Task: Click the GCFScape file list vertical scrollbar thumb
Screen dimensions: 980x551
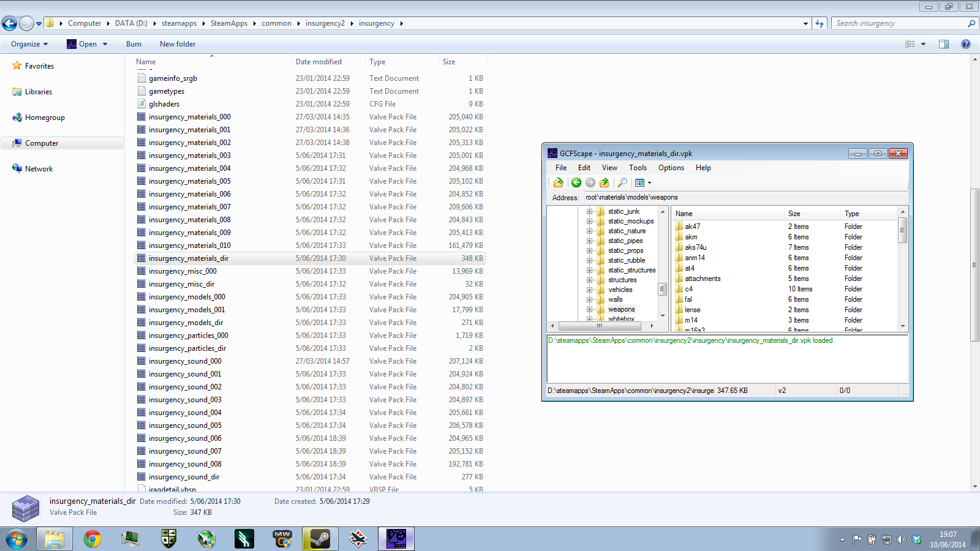Action: [902, 230]
